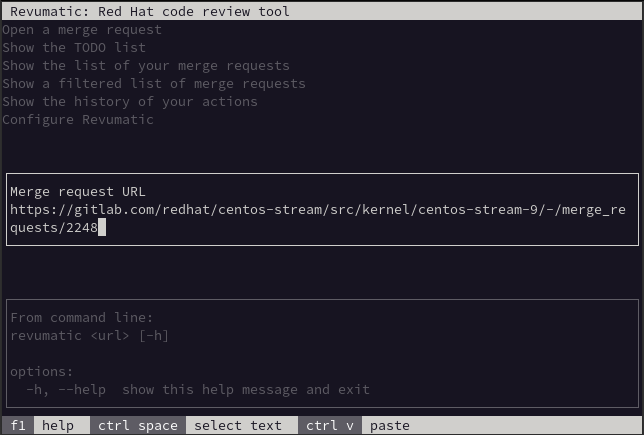The height and width of the screenshot is (435, 644).
Task: Select the 'Open a merge request' menu entry
Action: coord(82,30)
